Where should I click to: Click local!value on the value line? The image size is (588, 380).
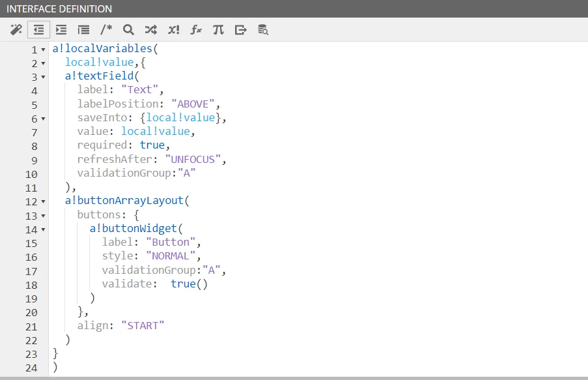[x=156, y=132]
